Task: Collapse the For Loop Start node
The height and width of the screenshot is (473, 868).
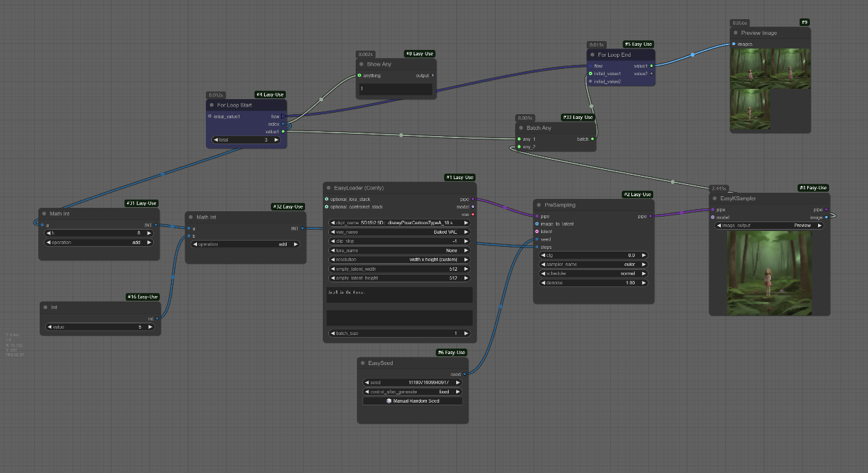Action: coord(212,105)
